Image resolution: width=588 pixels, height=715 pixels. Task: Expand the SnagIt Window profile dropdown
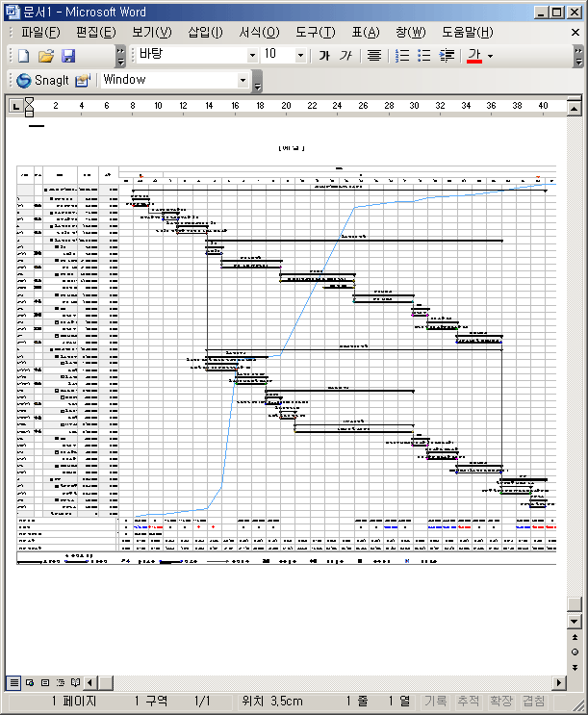[x=243, y=81]
